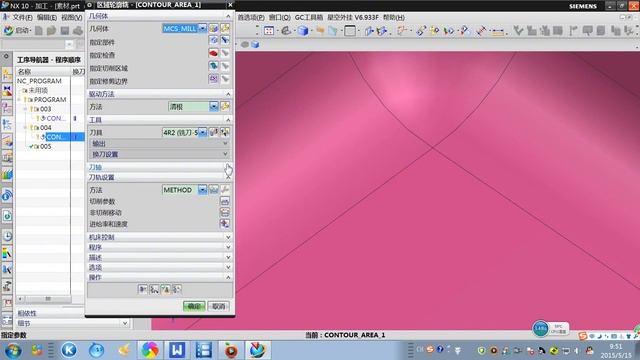List tool path icon in 操作 section
This screenshot has width=640, height=360.
pos(177,289)
